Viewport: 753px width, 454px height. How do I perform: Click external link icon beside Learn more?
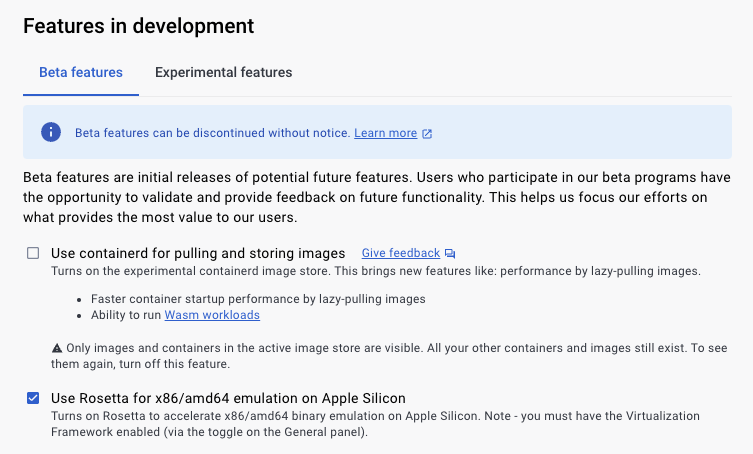427,133
